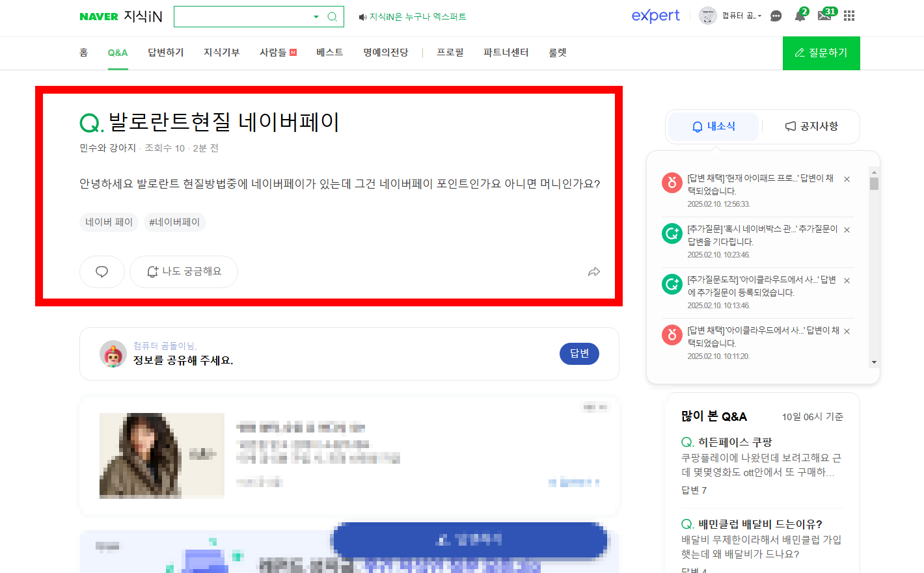The width and height of the screenshot is (924, 573).
Task: Click the NAVER logo
Action: point(99,17)
